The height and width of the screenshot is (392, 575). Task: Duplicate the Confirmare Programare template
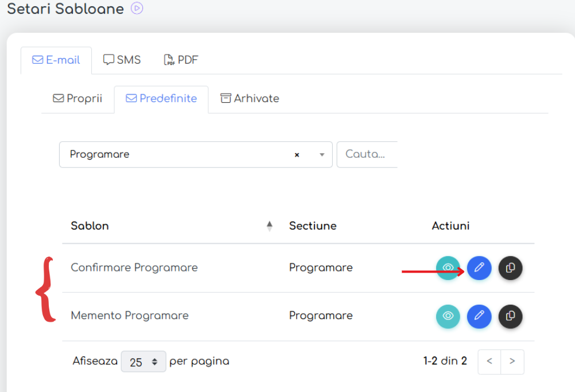[510, 268]
